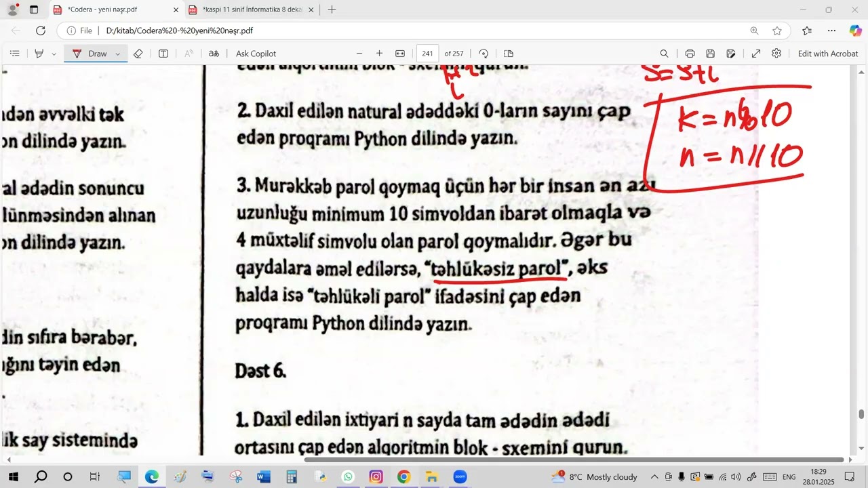Close the Codera - yeni nəşr.pdf tab
The image size is (868, 488).
[176, 9]
